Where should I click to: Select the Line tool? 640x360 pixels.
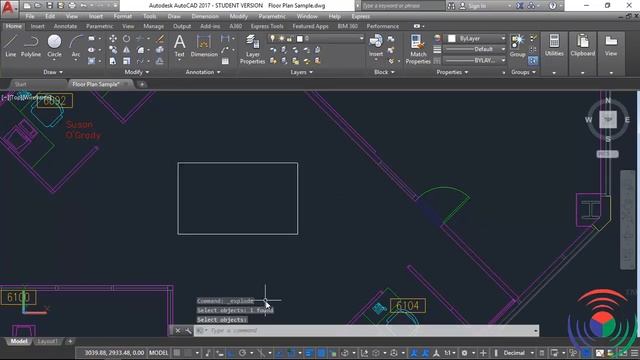click(x=10, y=46)
